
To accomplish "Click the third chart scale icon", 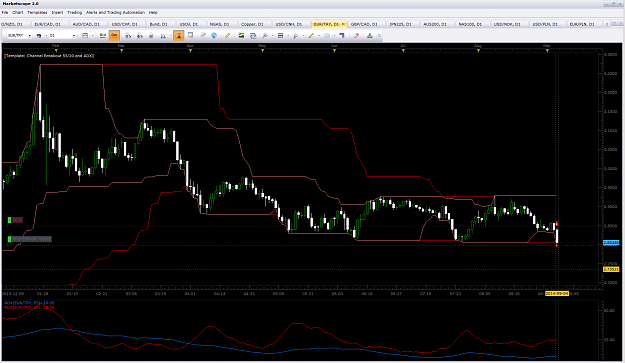I will pos(151,36).
